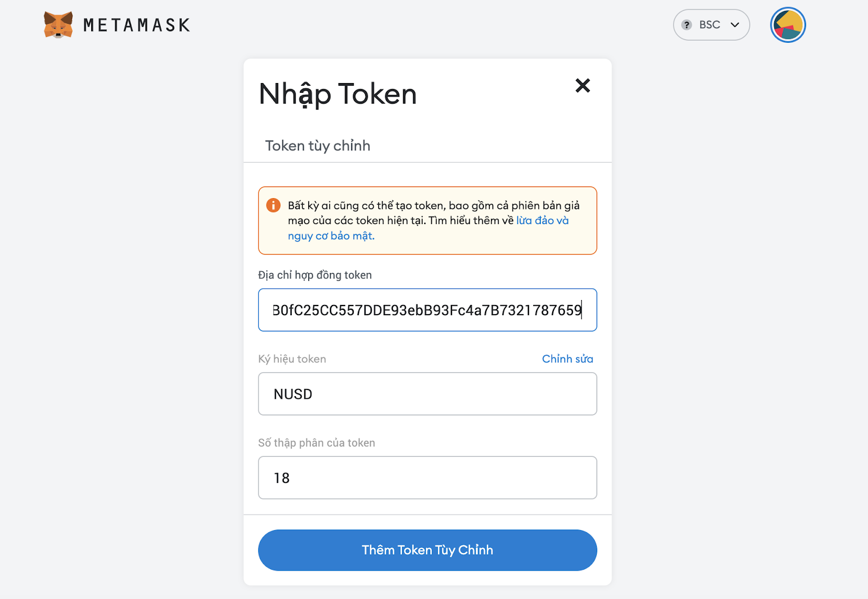Screen dimensions: 868x599
Task: Click the orange info warning icon
Action: 273,206
